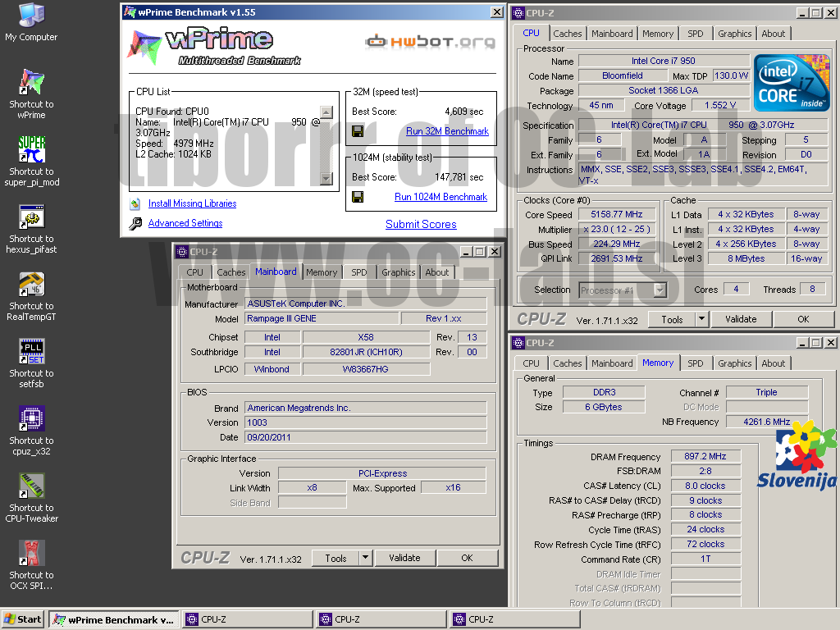Click the NB Frequency value 4261.6 MHz
Viewport: 840px width, 630px height.
[x=767, y=422]
